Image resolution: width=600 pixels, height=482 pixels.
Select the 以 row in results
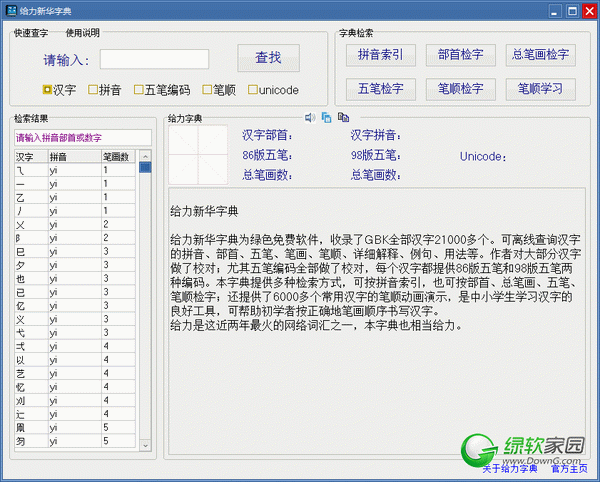tap(75, 360)
